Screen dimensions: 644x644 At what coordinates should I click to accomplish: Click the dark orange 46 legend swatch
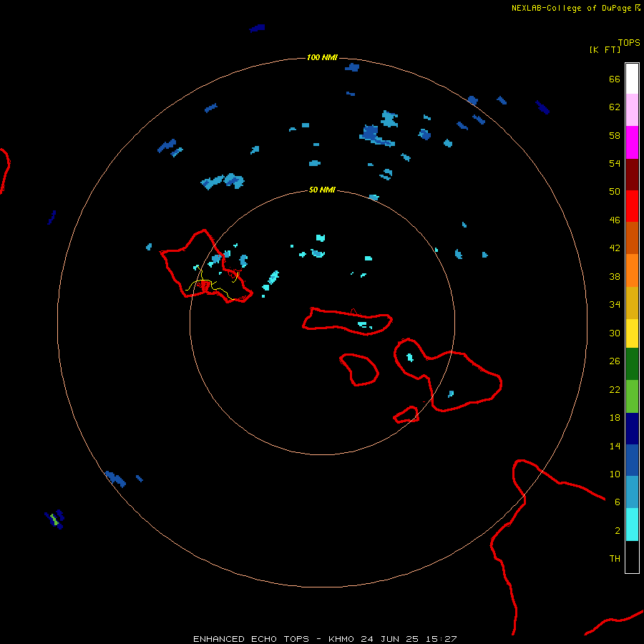click(x=632, y=238)
